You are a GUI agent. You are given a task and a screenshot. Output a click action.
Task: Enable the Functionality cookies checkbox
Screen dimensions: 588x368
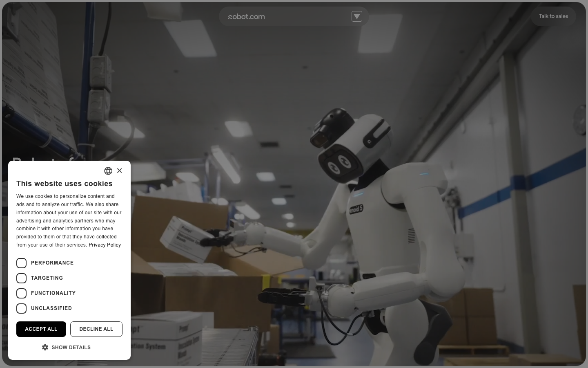click(21, 293)
